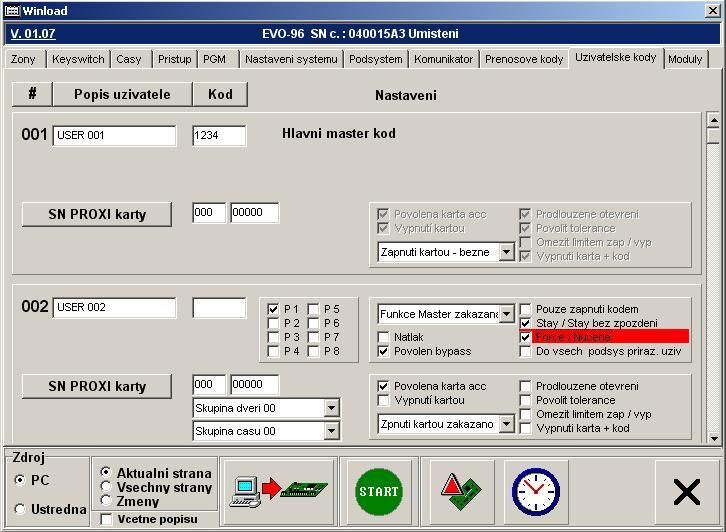Click the code field for USER 002

219,308
